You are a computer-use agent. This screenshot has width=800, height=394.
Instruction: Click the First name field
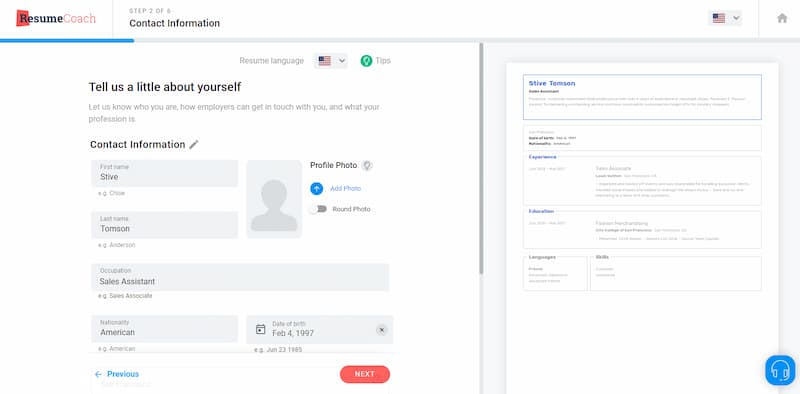pos(165,174)
